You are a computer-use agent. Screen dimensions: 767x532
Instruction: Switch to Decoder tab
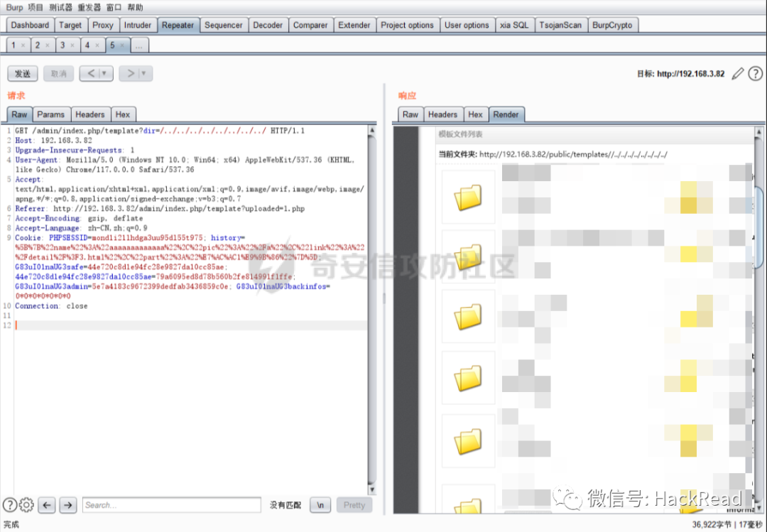pos(268,25)
